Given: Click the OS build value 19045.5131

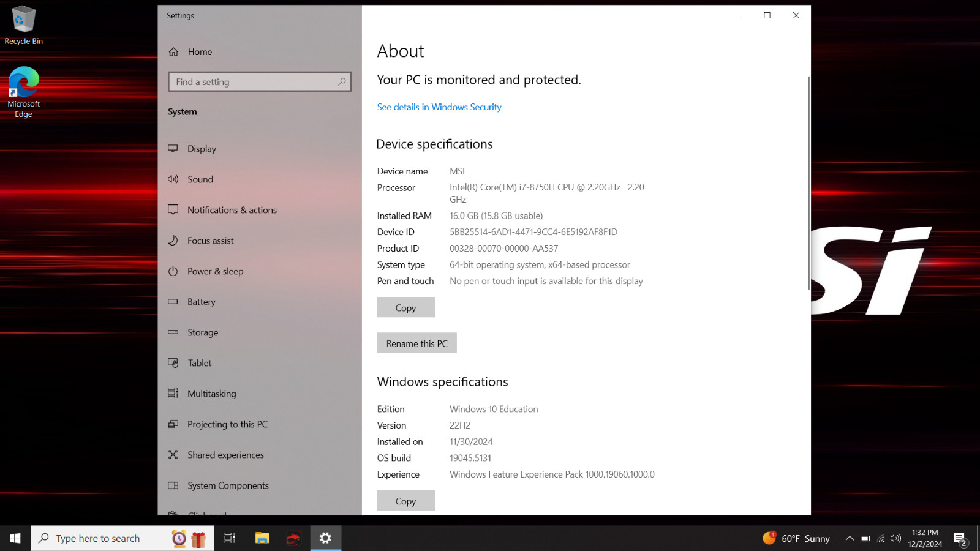Looking at the screenshot, I should pos(470,458).
